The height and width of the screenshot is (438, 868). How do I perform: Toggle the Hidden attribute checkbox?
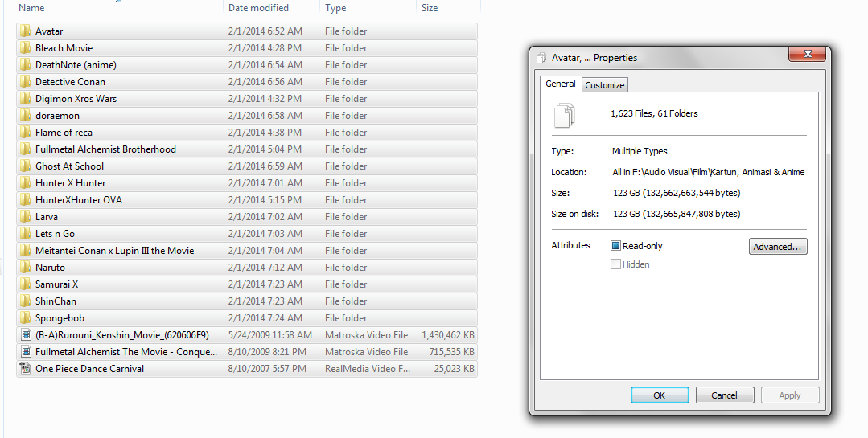pos(615,264)
